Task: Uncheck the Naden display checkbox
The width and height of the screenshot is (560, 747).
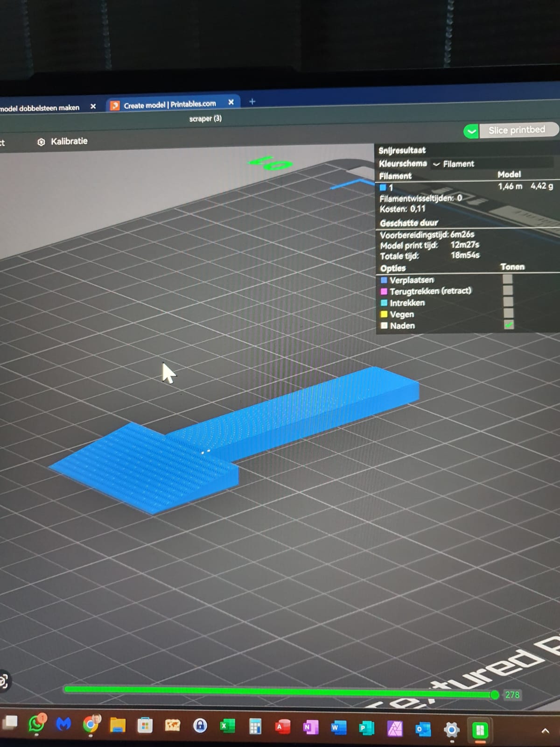Action: 509,324
